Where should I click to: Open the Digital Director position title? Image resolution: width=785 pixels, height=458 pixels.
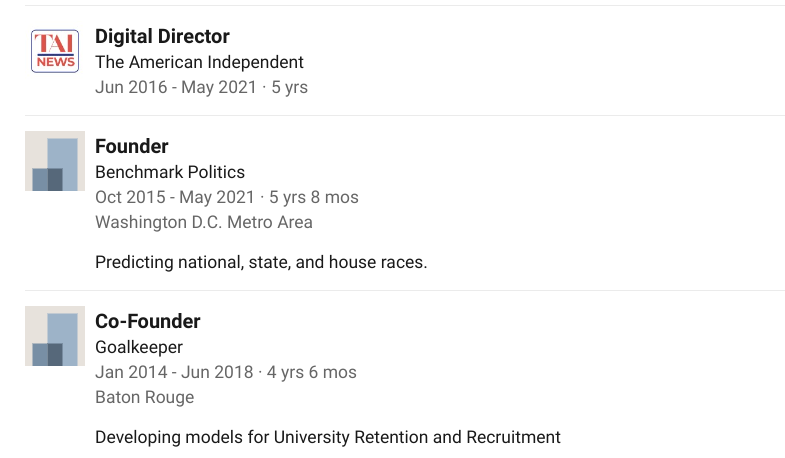162,37
